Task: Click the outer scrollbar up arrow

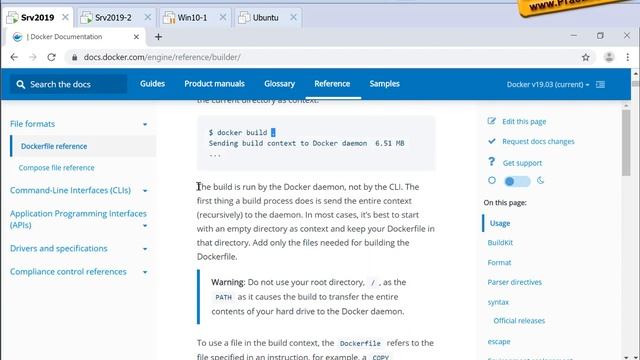Action: pos(636,74)
